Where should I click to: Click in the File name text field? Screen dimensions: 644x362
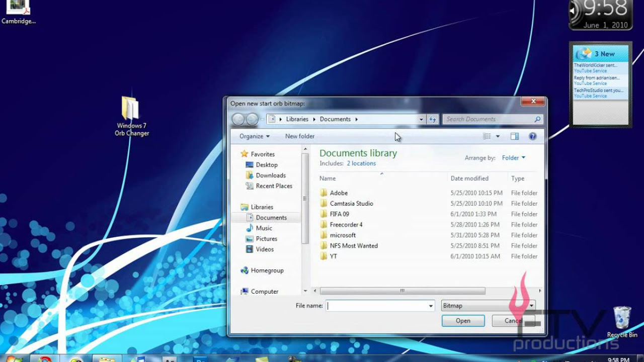pyautogui.click(x=376, y=306)
